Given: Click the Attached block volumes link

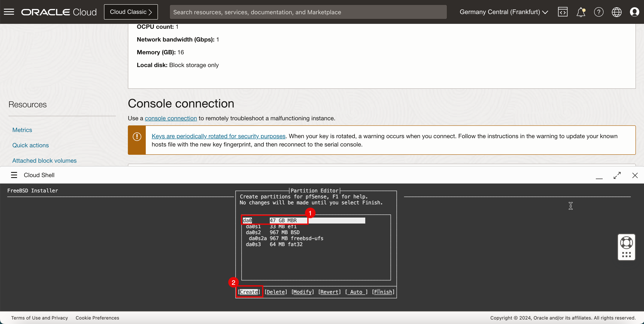Looking at the screenshot, I should click(x=44, y=160).
